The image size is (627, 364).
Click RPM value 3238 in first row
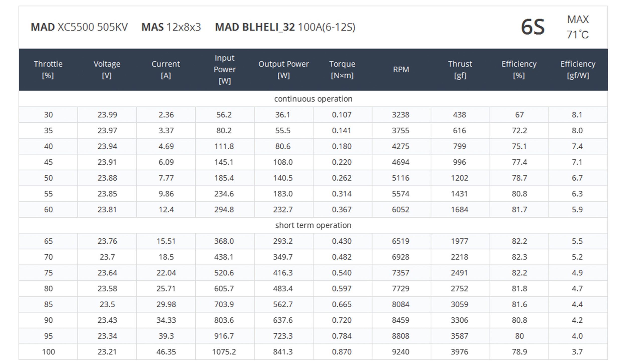pos(401,115)
